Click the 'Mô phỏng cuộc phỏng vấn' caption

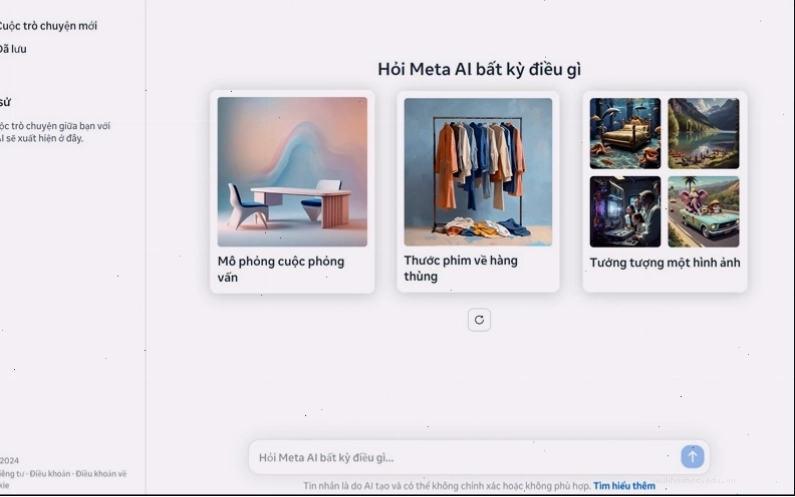click(x=281, y=269)
